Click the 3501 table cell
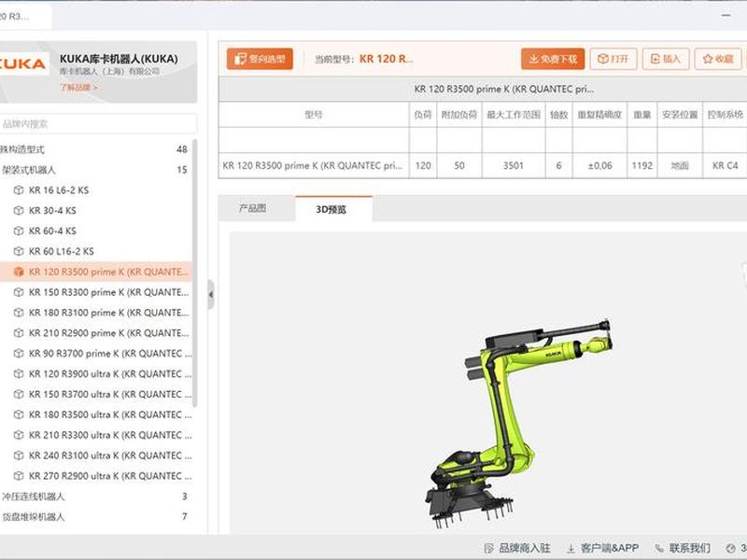Viewport: 747px width, 560px height. (x=514, y=166)
